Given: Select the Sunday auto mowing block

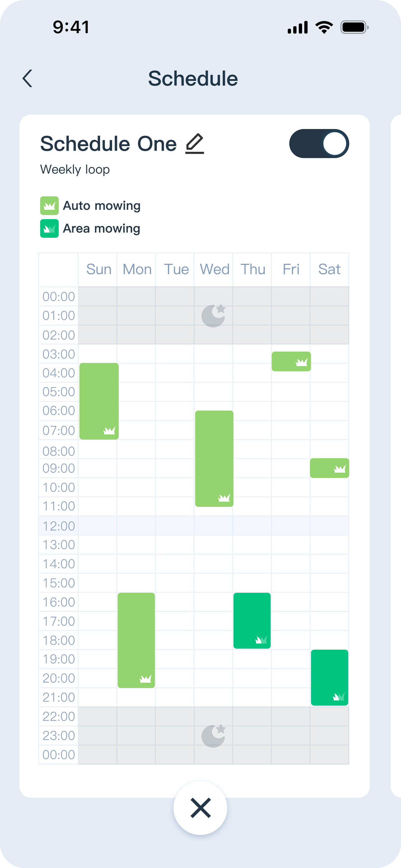Looking at the screenshot, I should click(x=99, y=401).
